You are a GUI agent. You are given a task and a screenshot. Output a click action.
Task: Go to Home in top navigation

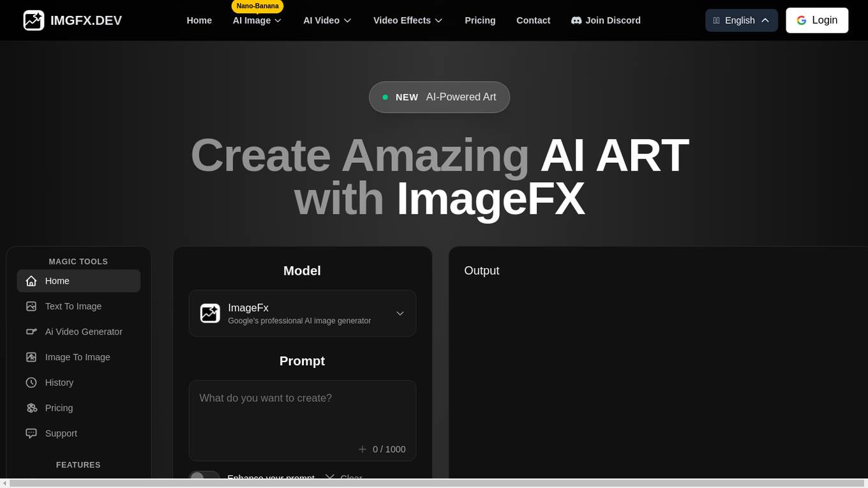199,20
